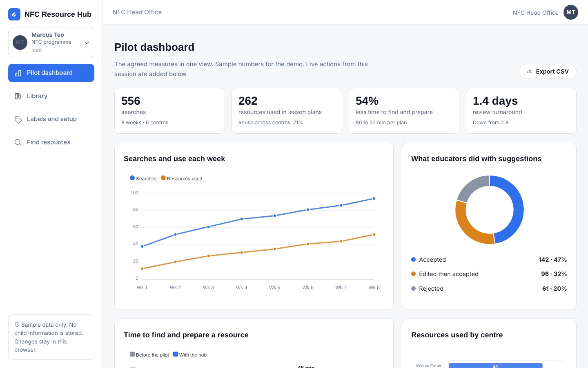Click the Willow Grove bar showing 41

click(495, 366)
